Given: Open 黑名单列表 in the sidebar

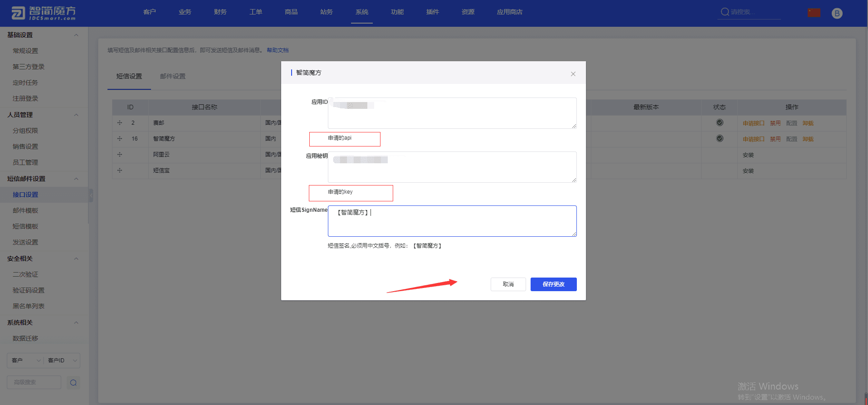Looking at the screenshot, I should [29, 306].
